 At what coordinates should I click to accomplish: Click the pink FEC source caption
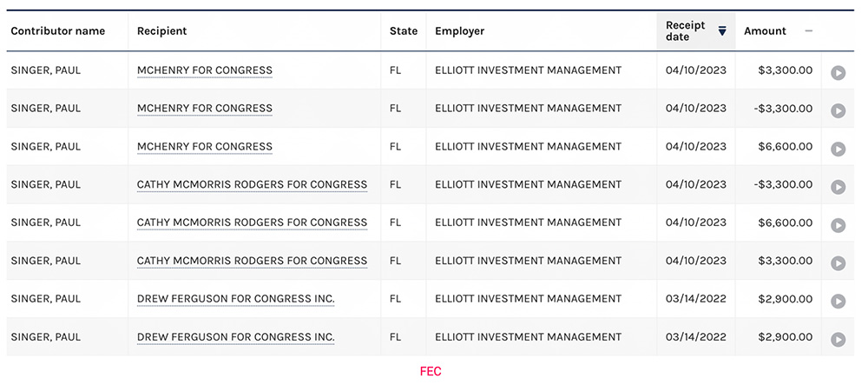click(431, 371)
